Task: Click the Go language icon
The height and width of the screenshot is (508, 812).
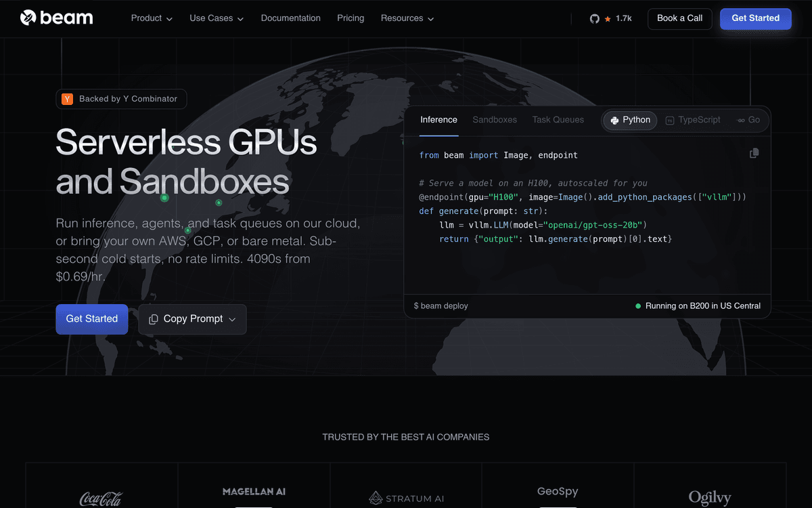Action: [741, 120]
